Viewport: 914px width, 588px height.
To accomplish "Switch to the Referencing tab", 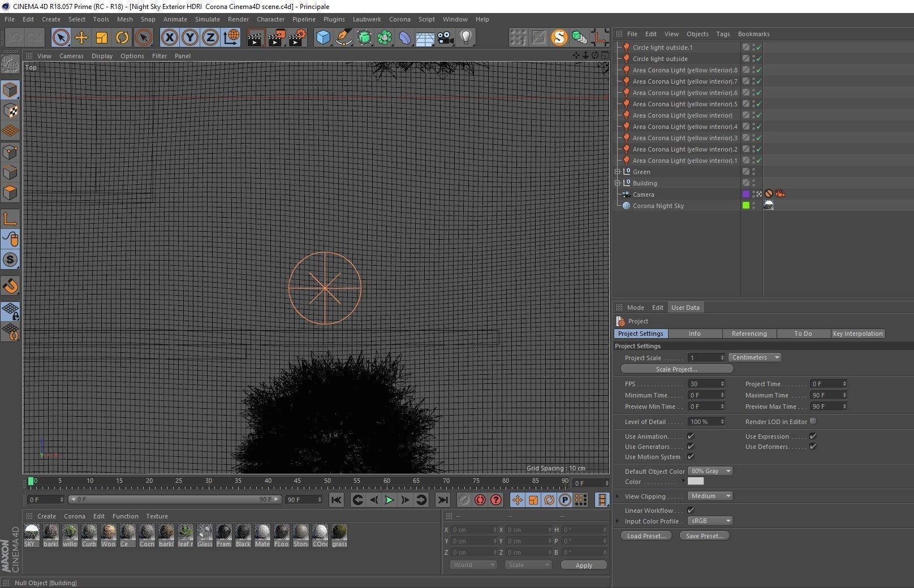I will point(749,334).
